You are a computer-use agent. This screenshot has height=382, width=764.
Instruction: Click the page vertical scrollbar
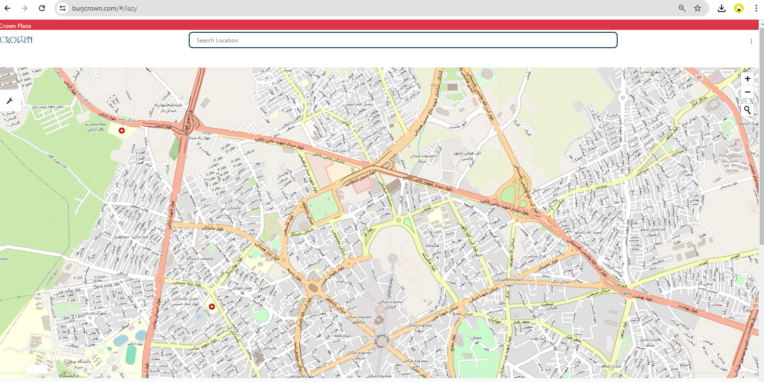(762, 200)
